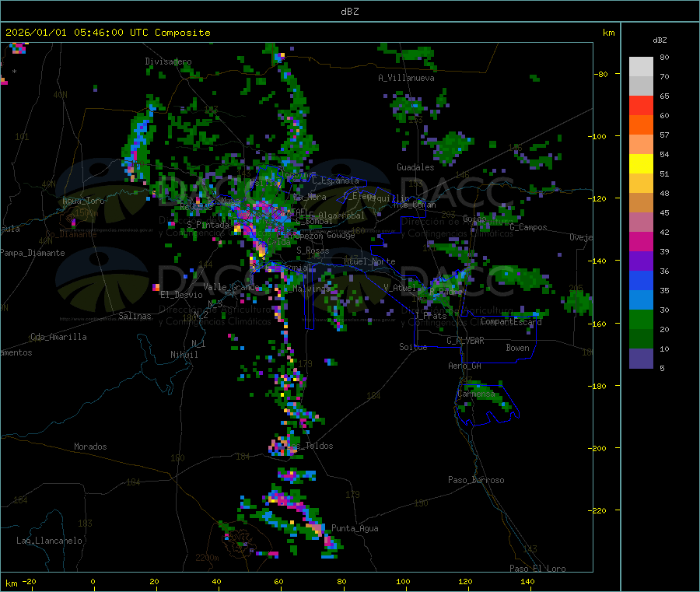Screen dimensions: 700x592
Task: Click the Algarrobal location label
Action: point(341,215)
